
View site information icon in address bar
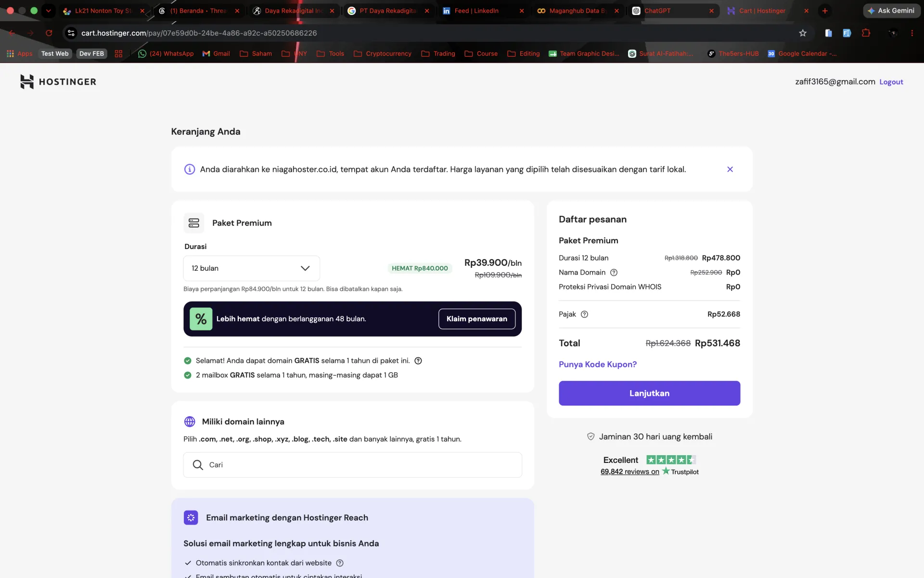click(x=71, y=33)
